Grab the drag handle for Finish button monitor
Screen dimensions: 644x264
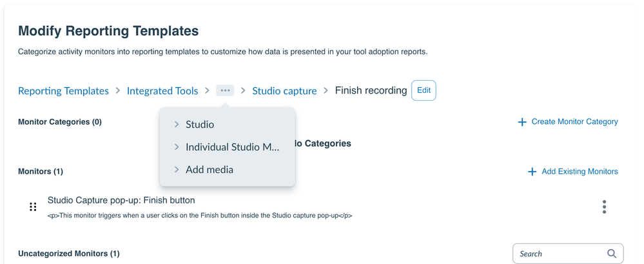click(33, 207)
